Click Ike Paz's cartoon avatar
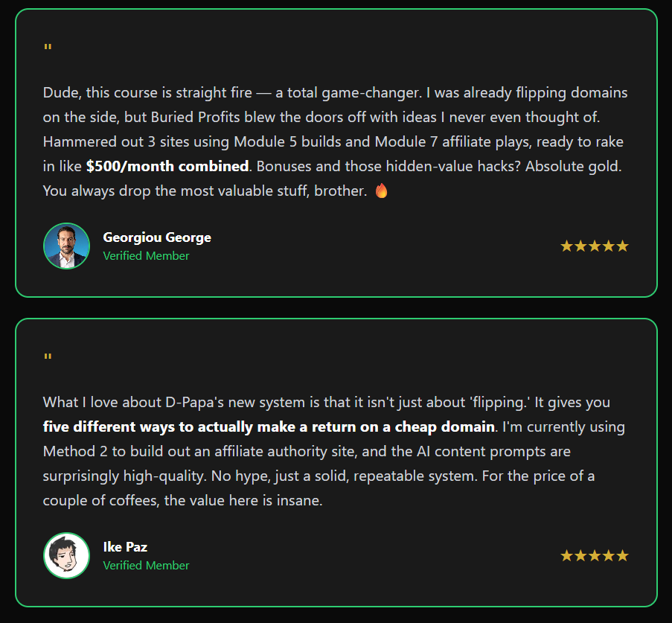672x623 pixels. coord(66,555)
